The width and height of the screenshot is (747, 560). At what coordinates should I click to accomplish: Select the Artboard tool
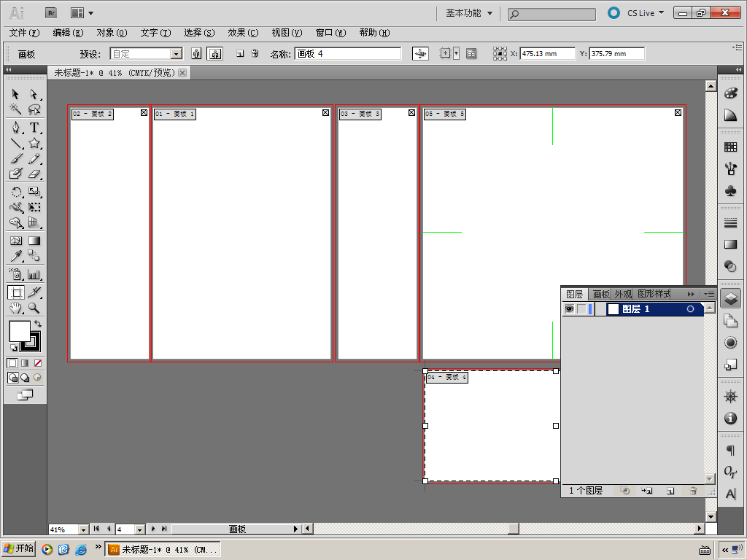point(16,292)
